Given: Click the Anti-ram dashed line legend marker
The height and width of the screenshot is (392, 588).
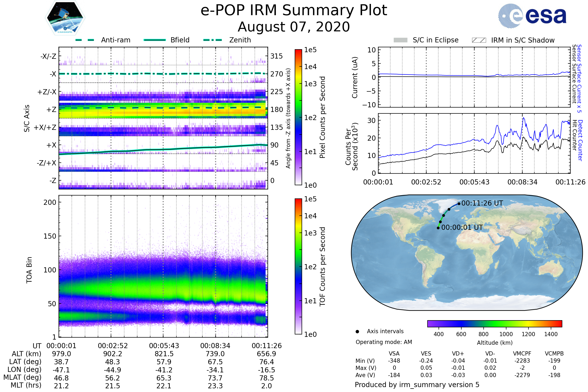Looking at the screenshot, I should (x=85, y=40).
